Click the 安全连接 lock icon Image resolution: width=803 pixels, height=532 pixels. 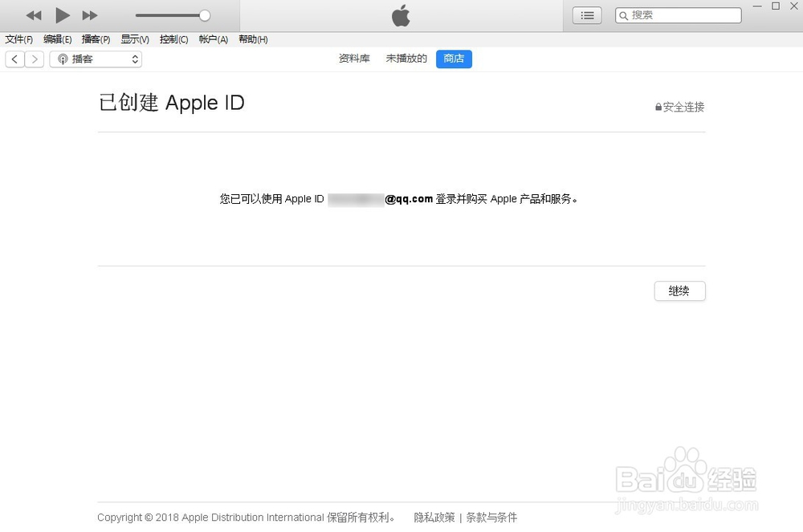click(658, 107)
